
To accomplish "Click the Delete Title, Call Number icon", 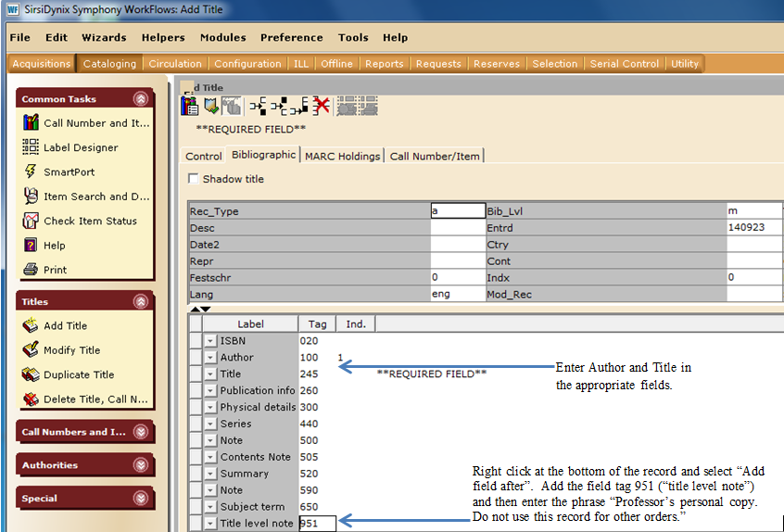I will (31, 399).
